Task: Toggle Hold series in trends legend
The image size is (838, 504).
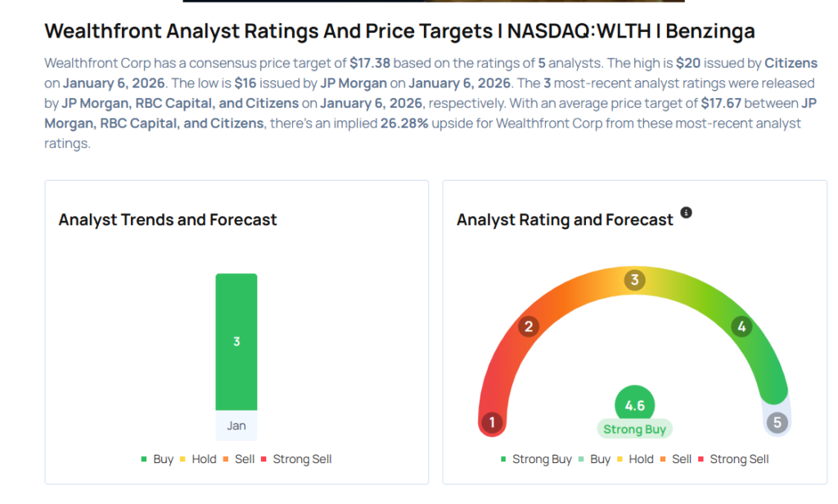Action: (197, 459)
